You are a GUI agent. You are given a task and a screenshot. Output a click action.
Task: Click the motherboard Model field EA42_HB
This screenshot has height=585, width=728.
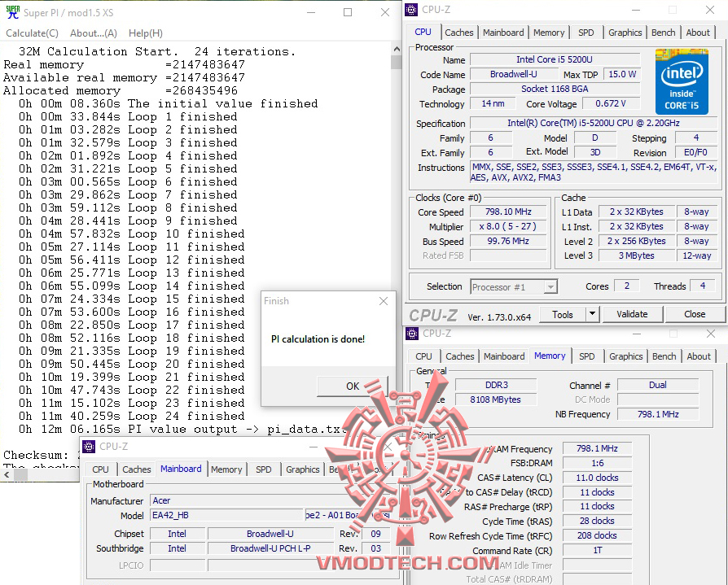pos(226,515)
